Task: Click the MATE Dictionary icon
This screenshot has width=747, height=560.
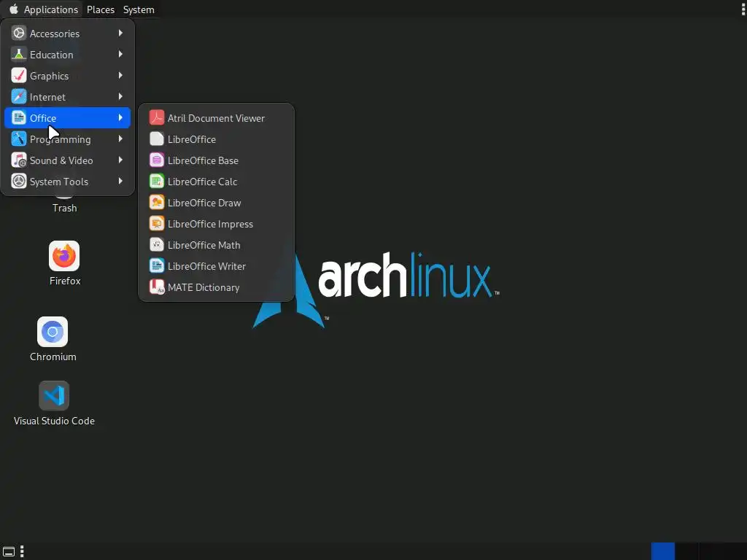Action: click(157, 287)
